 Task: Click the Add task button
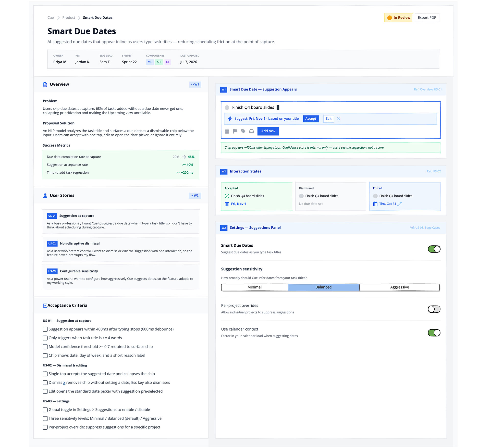pos(268,131)
